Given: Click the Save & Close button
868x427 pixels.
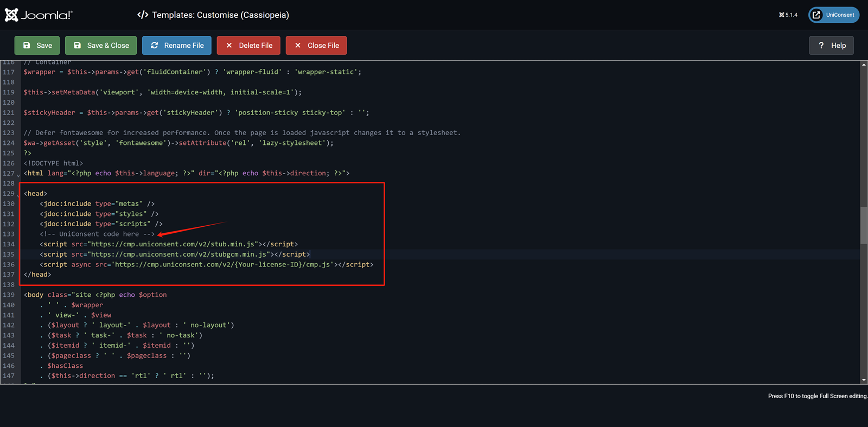Looking at the screenshot, I should [x=101, y=46].
